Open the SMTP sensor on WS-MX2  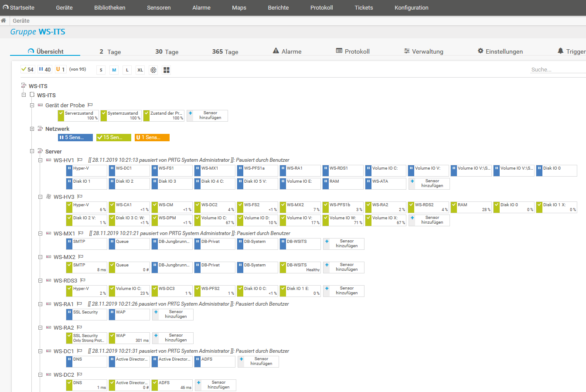coord(86,268)
